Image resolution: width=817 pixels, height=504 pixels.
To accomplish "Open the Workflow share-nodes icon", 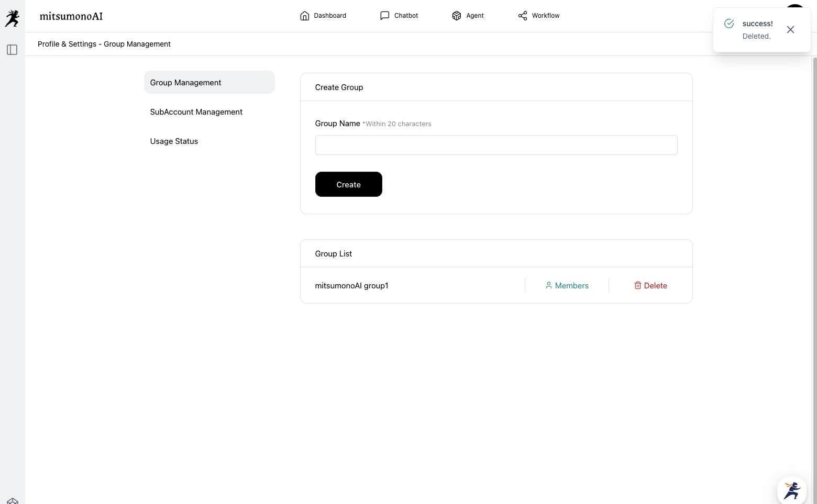I will (523, 16).
